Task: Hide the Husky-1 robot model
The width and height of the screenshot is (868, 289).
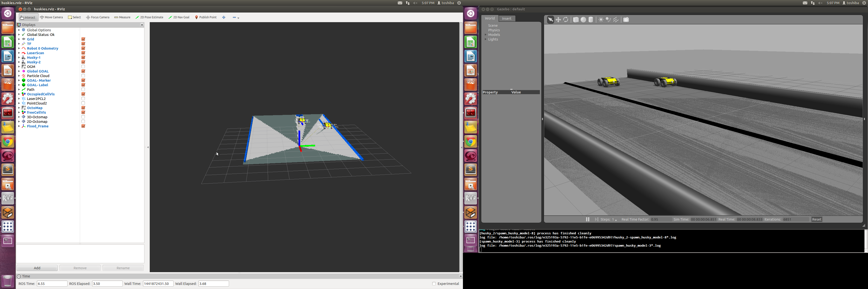Action: pyautogui.click(x=83, y=58)
